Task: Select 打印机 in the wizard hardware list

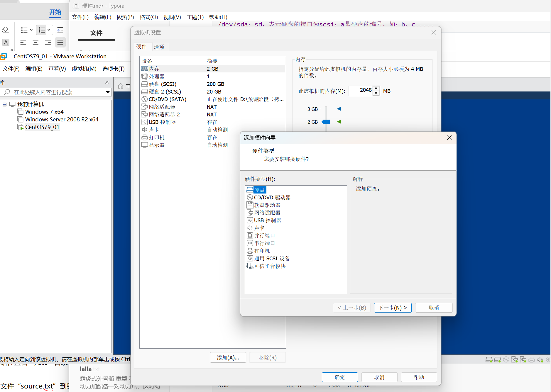Action: 258,251
